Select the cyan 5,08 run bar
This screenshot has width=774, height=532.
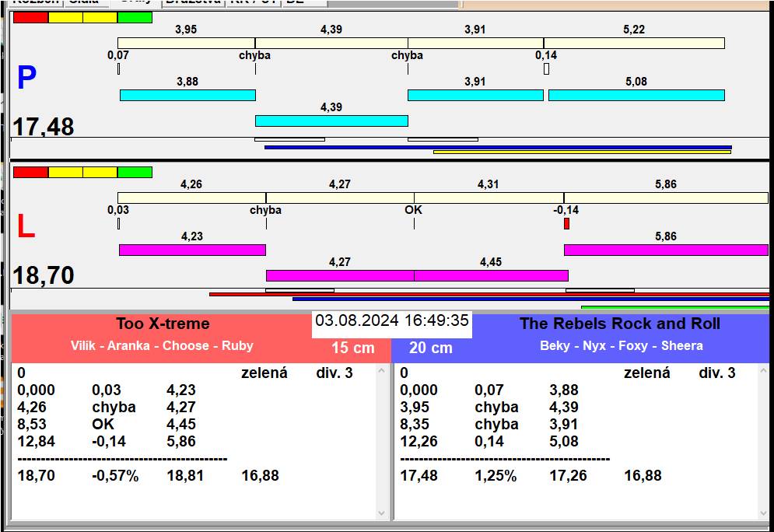point(636,95)
